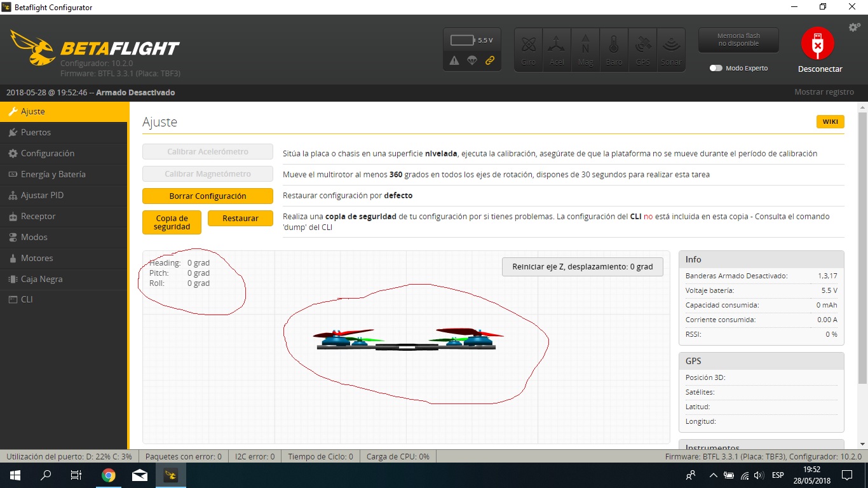Image resolution: width=868 pixels, height=488 pixels.
Task: Click the Baro barometer sensor icon
Action: point(614,50)
